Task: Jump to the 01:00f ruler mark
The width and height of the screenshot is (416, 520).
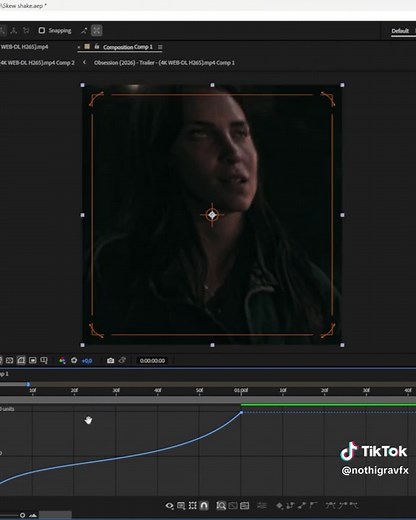Action: 241,390
